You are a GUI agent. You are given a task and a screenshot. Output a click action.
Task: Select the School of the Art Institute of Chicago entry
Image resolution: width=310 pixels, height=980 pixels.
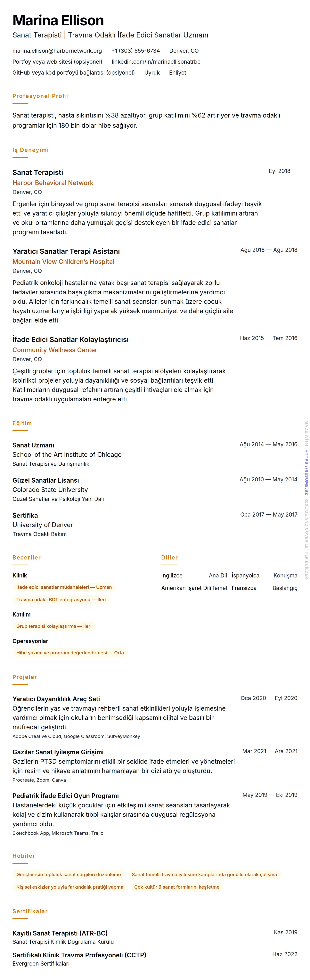(x=67, y=455)
